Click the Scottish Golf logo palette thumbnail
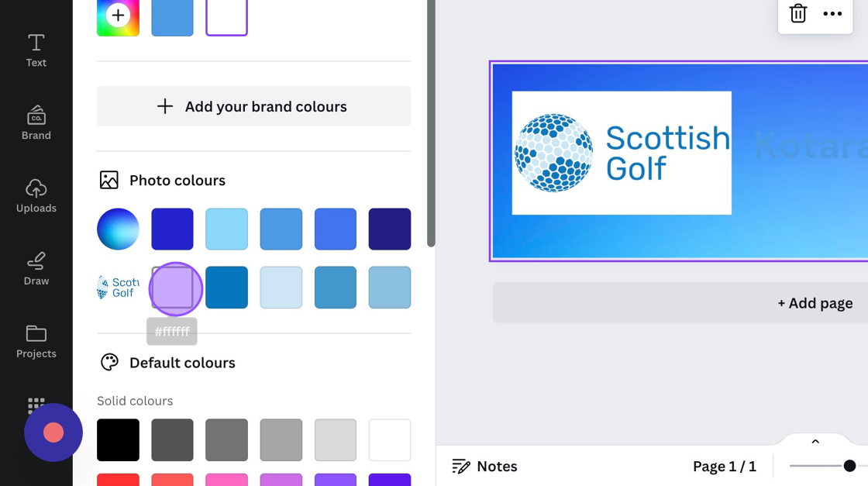This screenshot has width=868, height=486. coord(118,288)
